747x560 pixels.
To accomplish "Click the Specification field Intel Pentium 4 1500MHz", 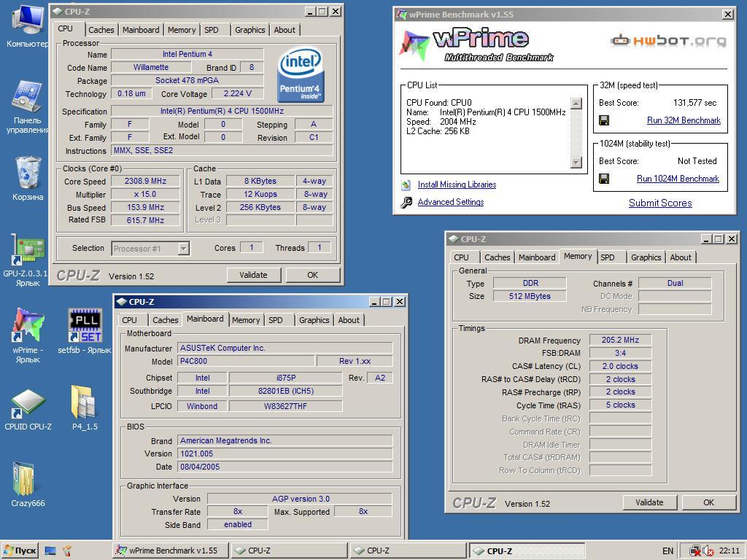I will pyautogui.click(x=222, y=111).
